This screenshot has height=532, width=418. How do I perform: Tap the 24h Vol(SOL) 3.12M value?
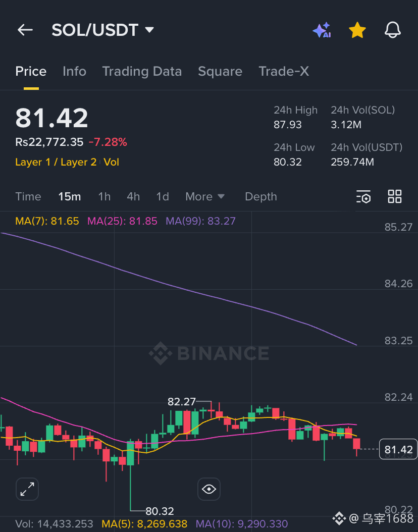346,125
